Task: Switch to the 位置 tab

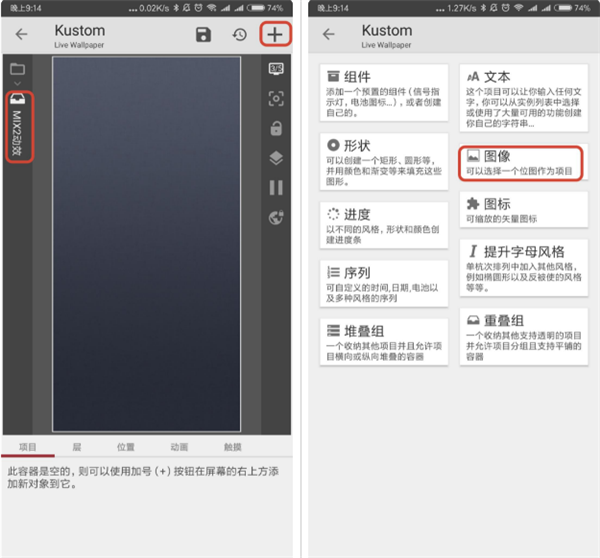Action: [x=126, y=447]
